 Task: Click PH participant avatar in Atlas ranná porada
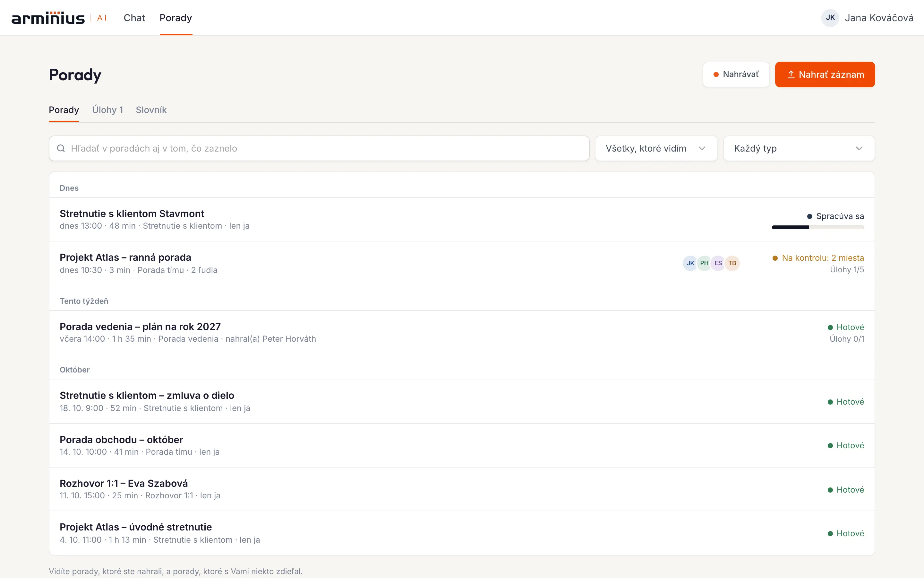click(x=704, y=263)
